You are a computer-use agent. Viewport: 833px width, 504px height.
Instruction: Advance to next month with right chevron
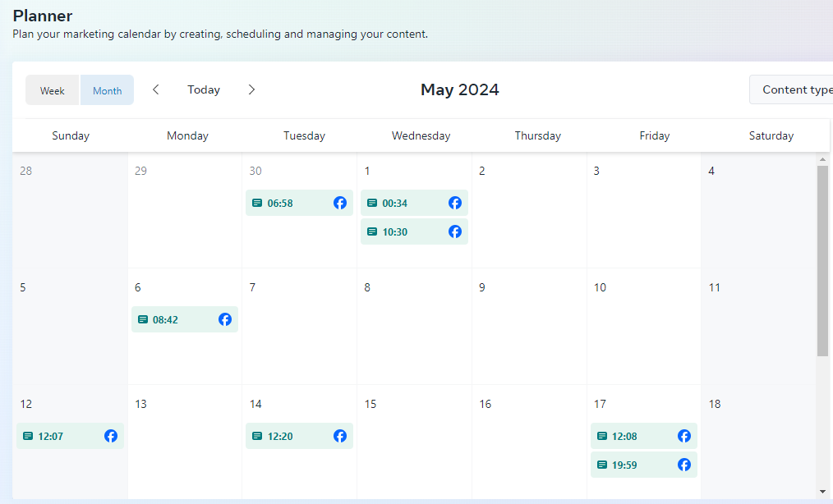point(251,89)
